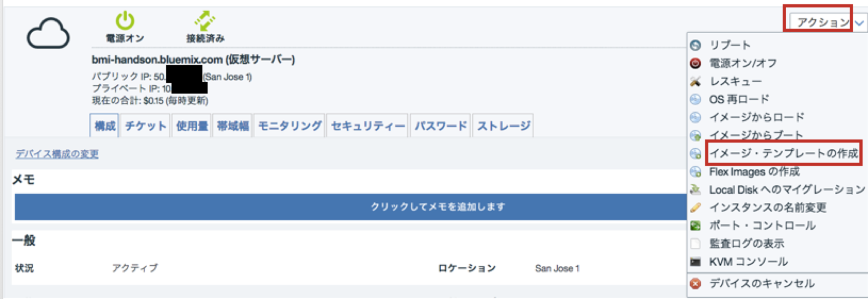Switch to the モニタリング tab
This screenshot has width=868, height=299.
(289, 126)
